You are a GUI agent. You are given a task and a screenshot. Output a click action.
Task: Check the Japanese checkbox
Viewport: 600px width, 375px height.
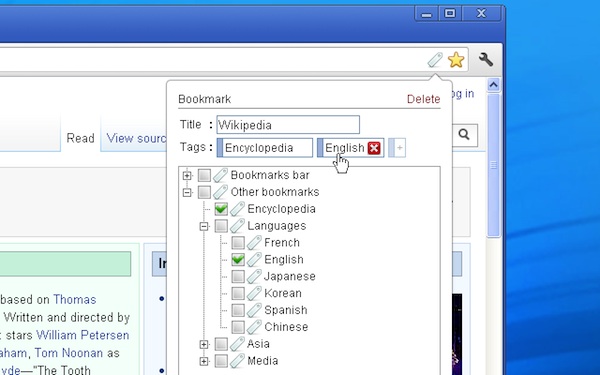[x=238, y=276]
